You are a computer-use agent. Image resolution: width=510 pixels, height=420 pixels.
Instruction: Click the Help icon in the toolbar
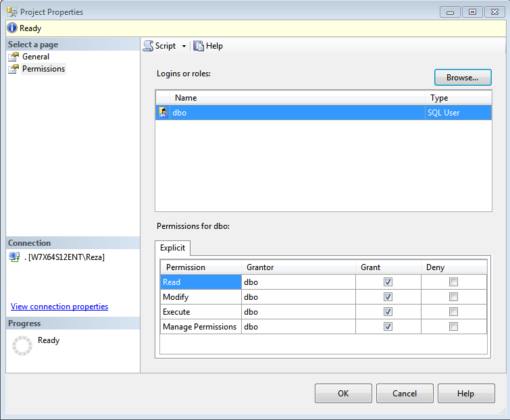tap(199, 46)
